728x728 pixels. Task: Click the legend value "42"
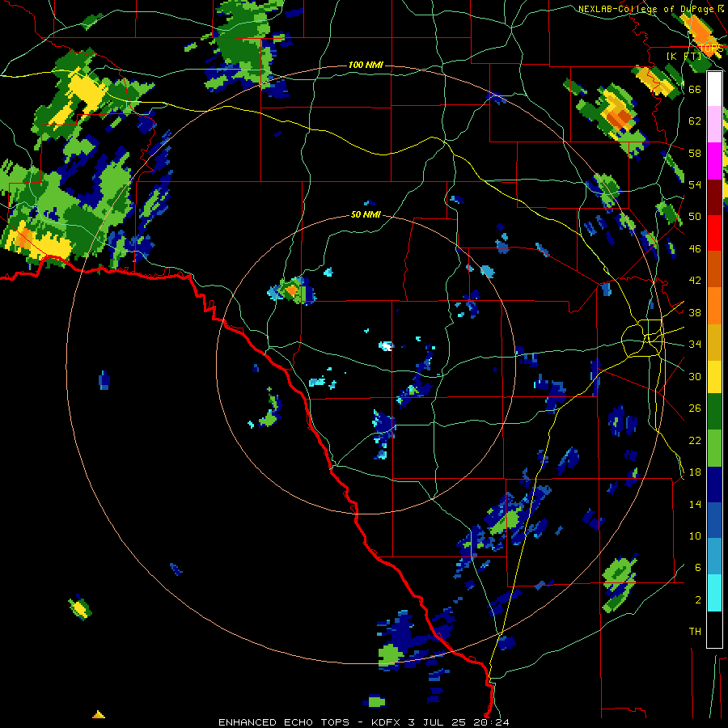[695, 281]
